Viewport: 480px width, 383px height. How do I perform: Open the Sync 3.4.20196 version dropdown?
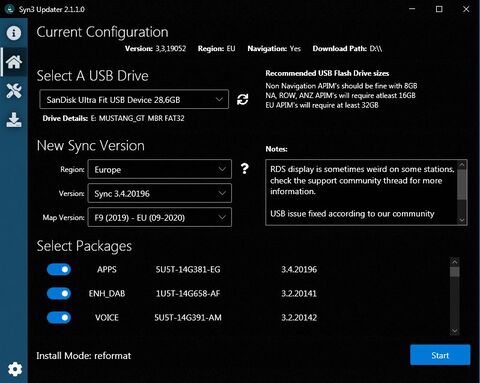tap(159, 193)
